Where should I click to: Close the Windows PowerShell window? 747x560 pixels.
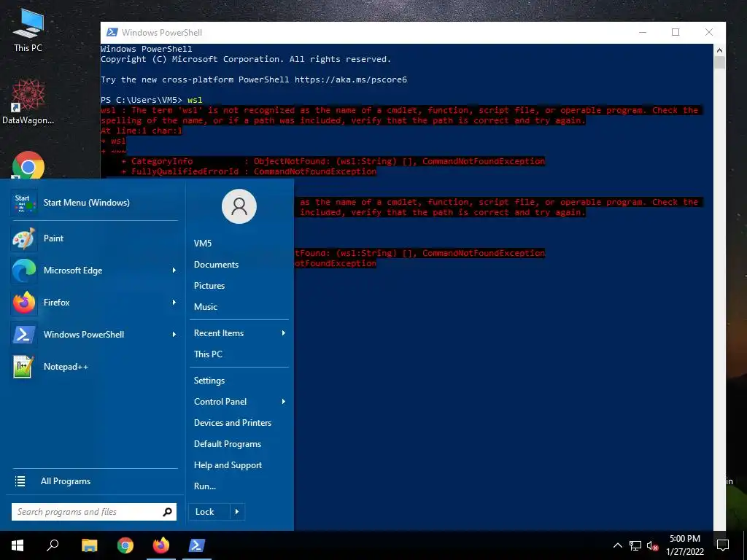click(709, 32)
